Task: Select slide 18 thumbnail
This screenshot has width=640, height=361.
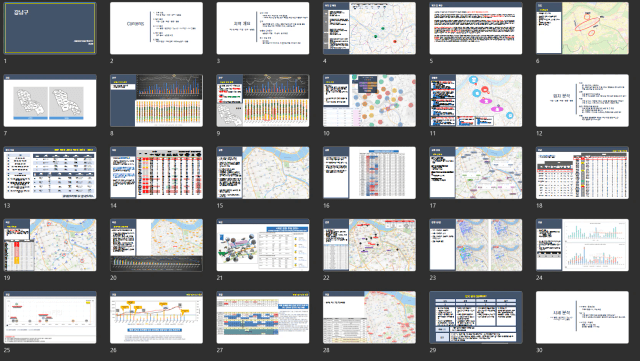Action: coord(582,173)
